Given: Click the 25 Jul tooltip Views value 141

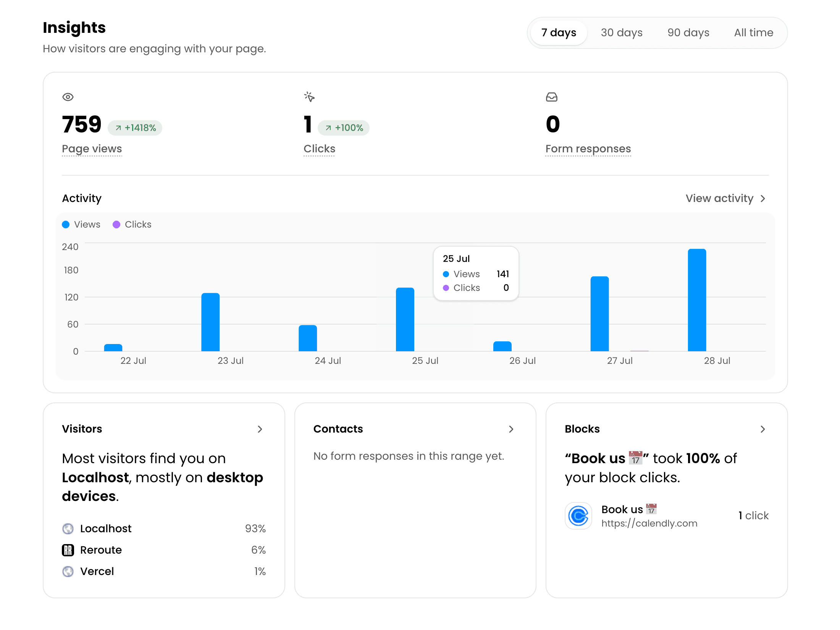Looking at the screenshot, I should pos(503,274).
